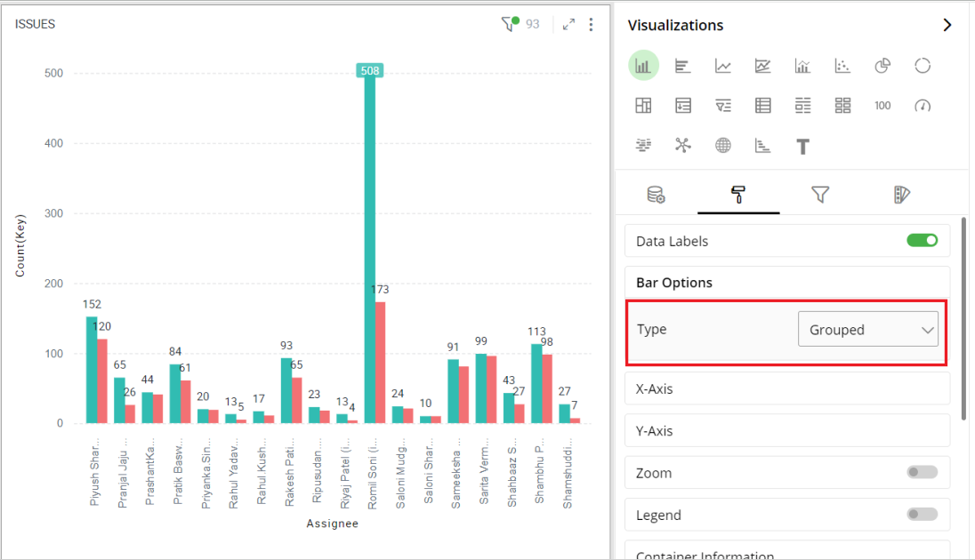Click the 'Shambhu P...' axis label
The width and height of the screenshot is (975, 560).
(539, 470)
